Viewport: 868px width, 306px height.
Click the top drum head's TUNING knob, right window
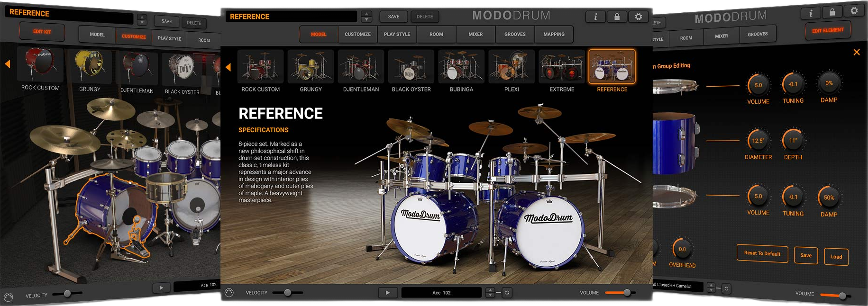pyautogui.click(x=793, y=84)
